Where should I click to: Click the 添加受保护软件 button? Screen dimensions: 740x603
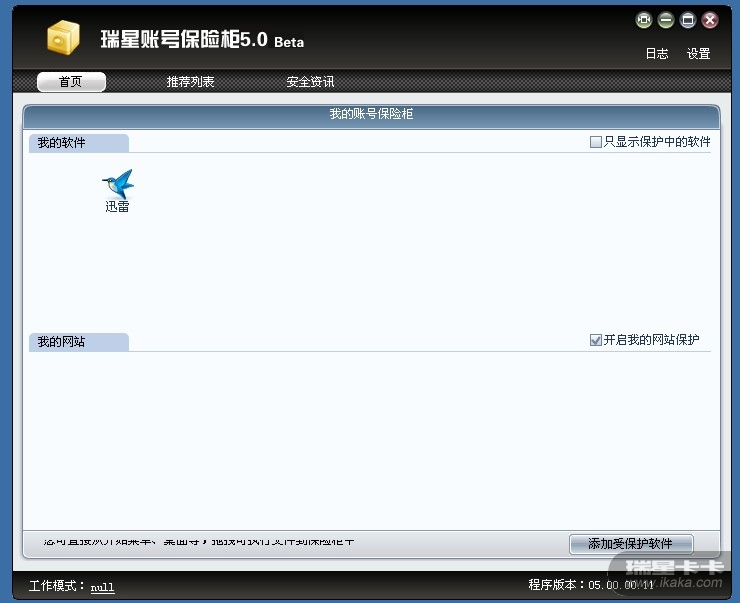click(x=631, y=544)
